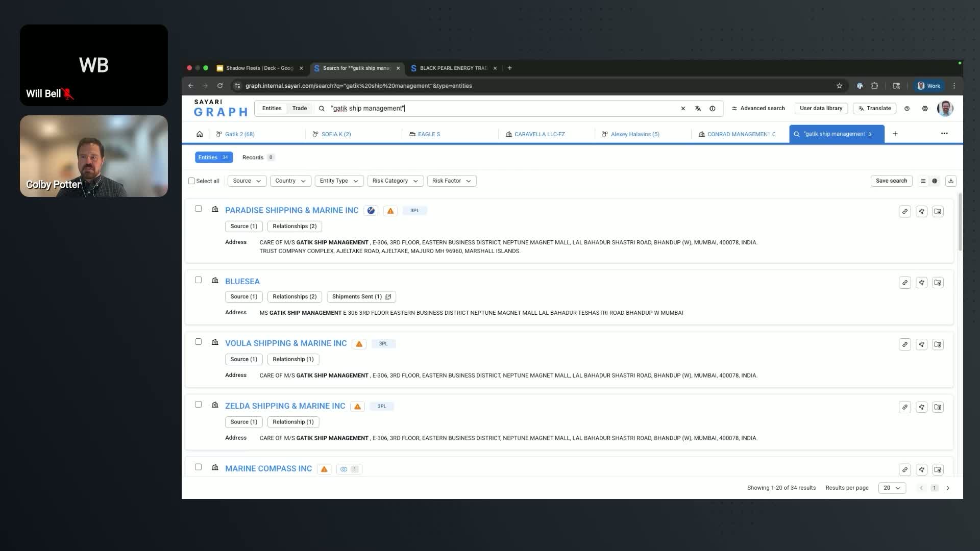The width and height of the screenshot is (980, 551).
Task: Go to the next results page
Action: pyautogui.click(x=948, y=488)
